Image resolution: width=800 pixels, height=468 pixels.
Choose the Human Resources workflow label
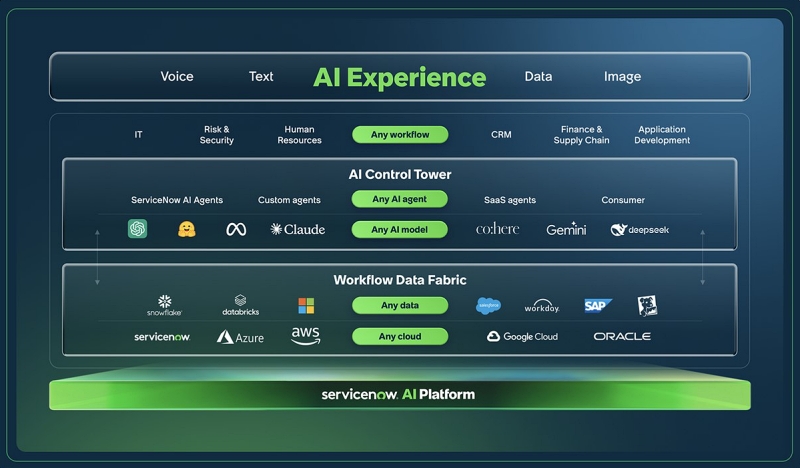coord(299,135)
